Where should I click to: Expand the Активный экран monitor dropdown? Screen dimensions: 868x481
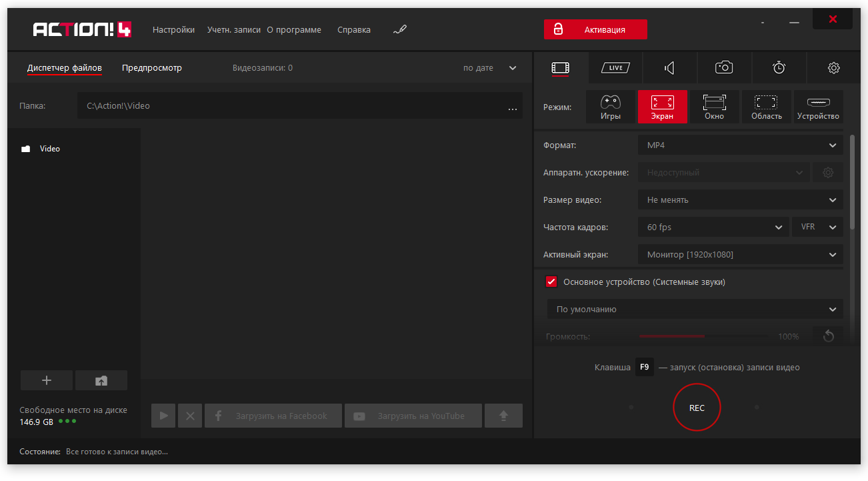click(740, 254)
